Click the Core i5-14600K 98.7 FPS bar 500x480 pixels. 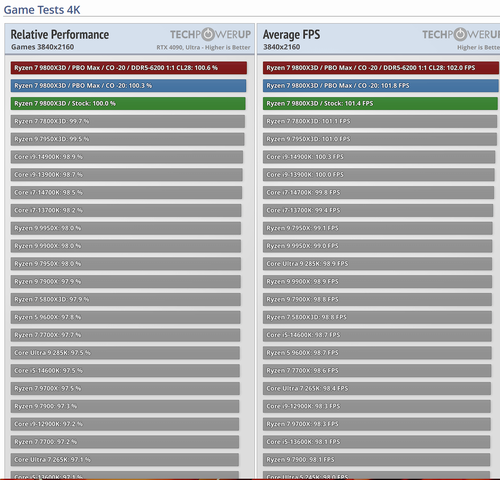(x=377, y=335)
